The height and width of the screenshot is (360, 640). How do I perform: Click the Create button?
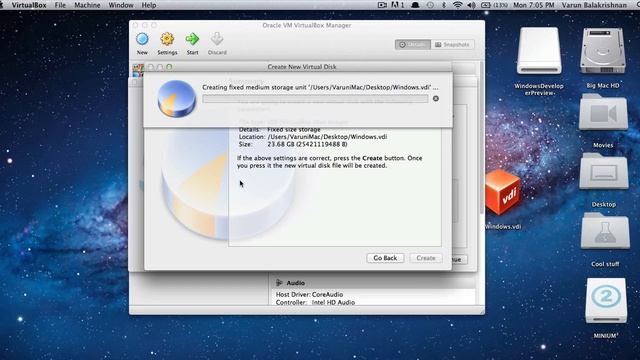(x=426, y=258)
